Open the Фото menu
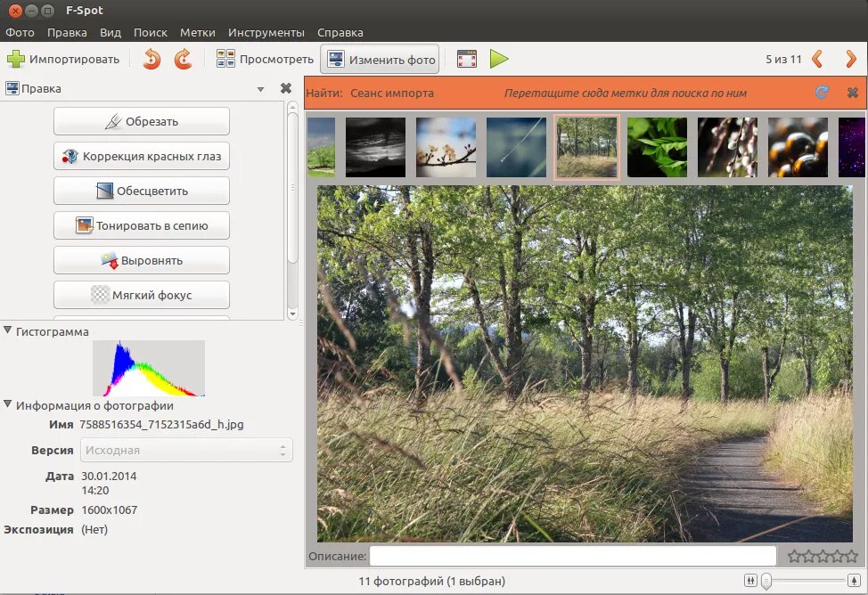The width and height of the screenshot is (868, 595). click(x=20, y=33)
